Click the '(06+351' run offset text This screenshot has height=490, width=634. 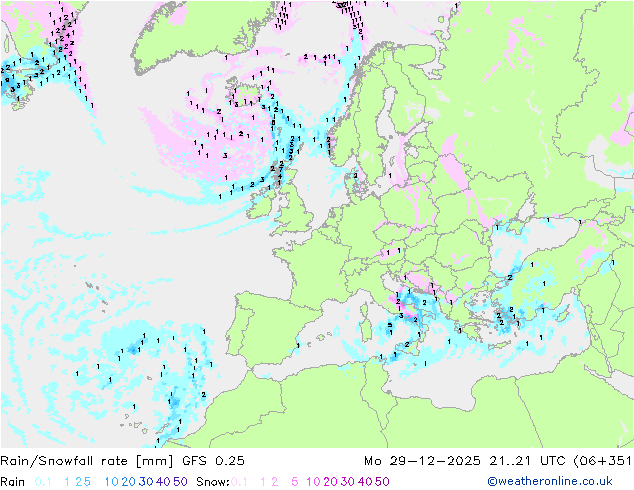(603, 461)
